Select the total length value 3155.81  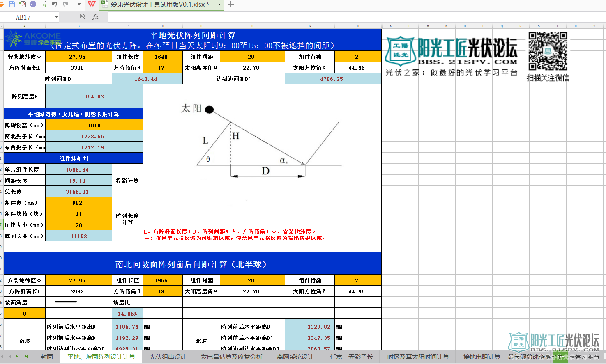pyautogui.click(x=78, y=192)
